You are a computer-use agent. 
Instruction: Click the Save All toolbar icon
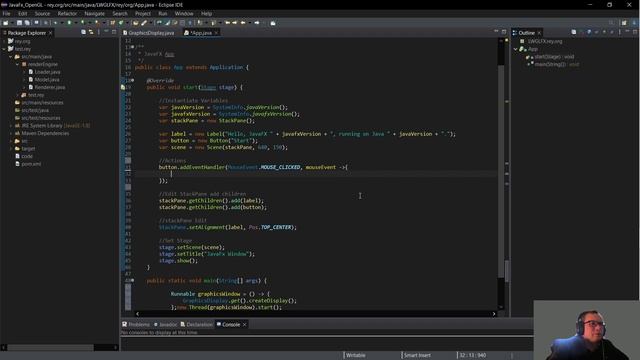pyautogui.click(x=27, y=23)
